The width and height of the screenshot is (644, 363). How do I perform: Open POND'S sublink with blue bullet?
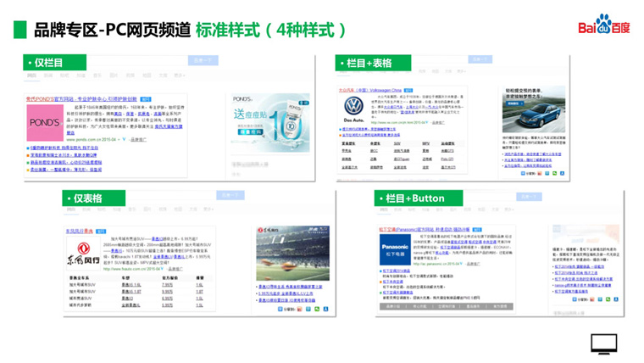coord(64,148)
